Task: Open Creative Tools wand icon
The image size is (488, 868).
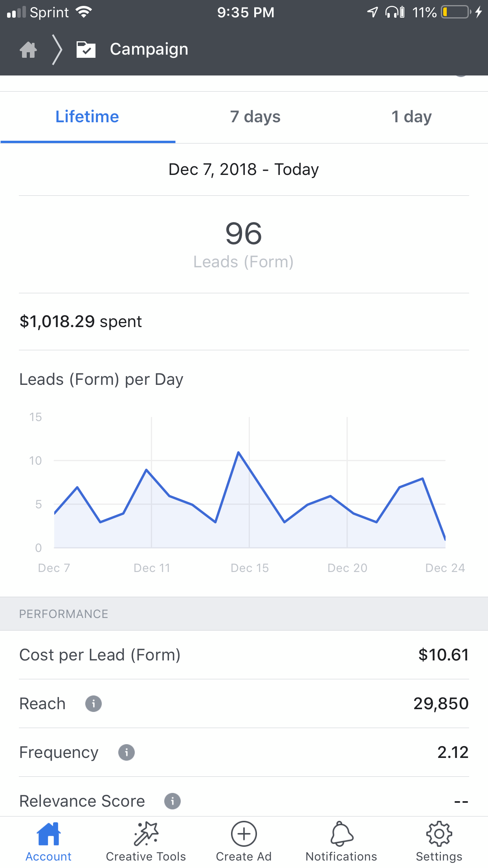Action: 146,833
